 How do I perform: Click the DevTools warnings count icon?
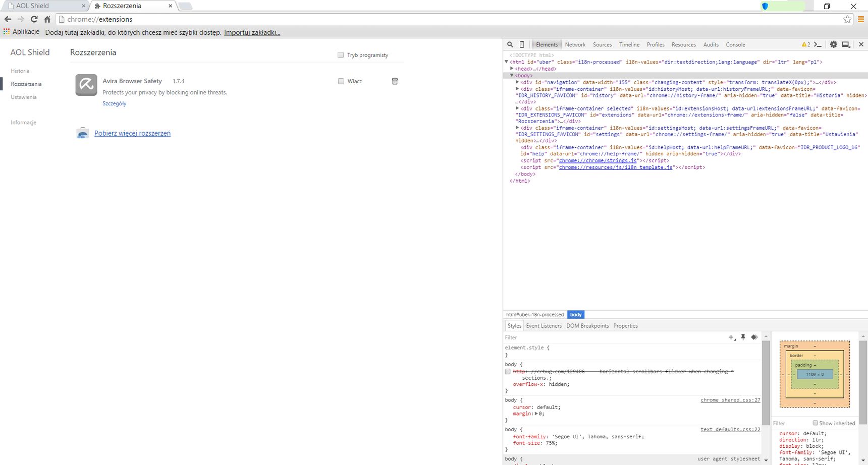(x=806, y=44)
